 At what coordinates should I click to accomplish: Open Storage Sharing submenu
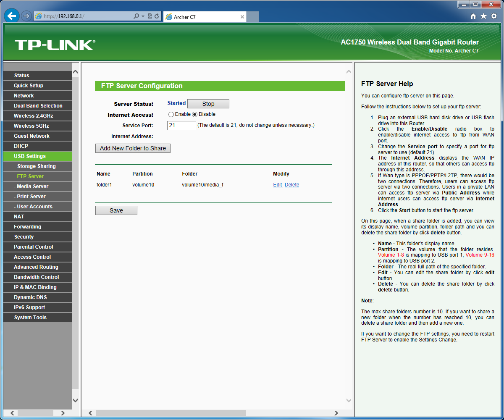[37, 166]
